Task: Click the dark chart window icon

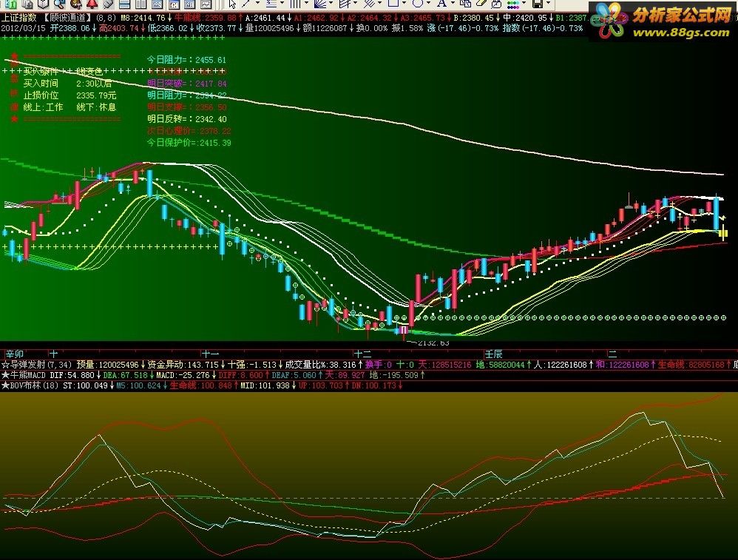Action: [174, 4]
